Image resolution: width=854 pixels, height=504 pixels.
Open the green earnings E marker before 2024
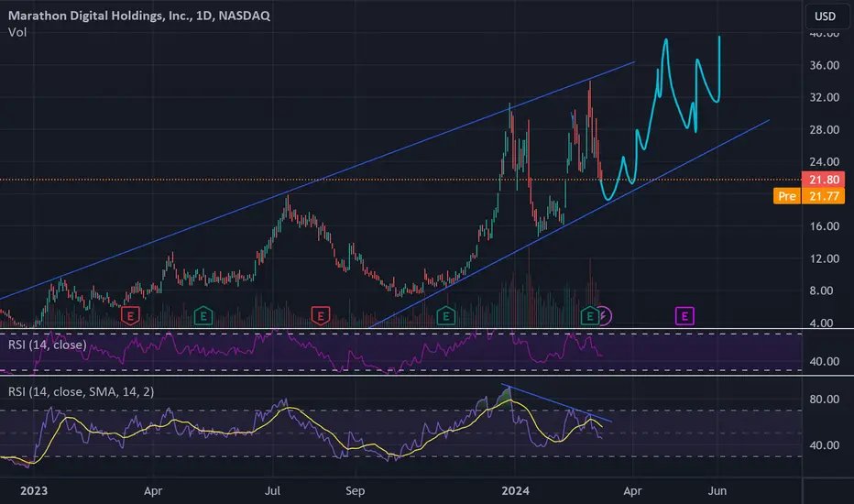point(445,315)
